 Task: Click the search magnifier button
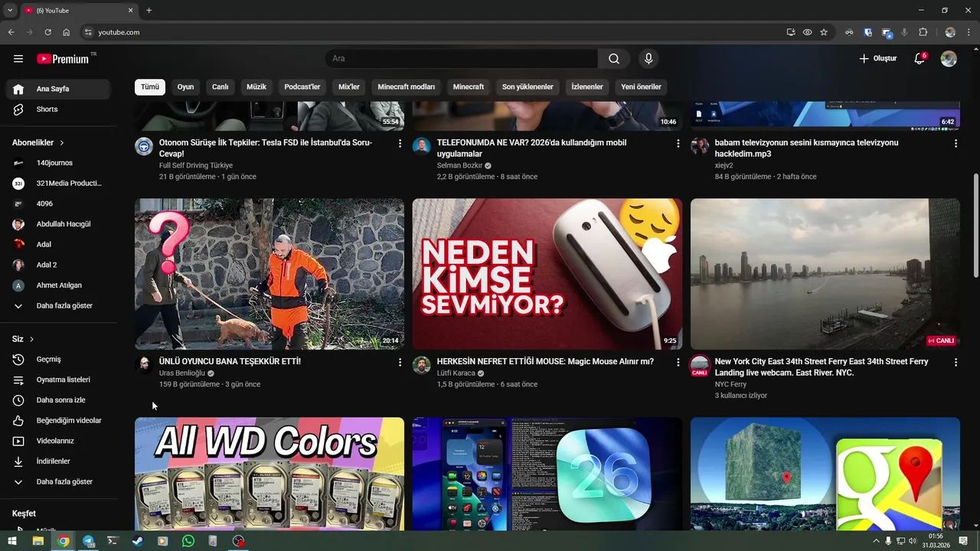[614, 59]
